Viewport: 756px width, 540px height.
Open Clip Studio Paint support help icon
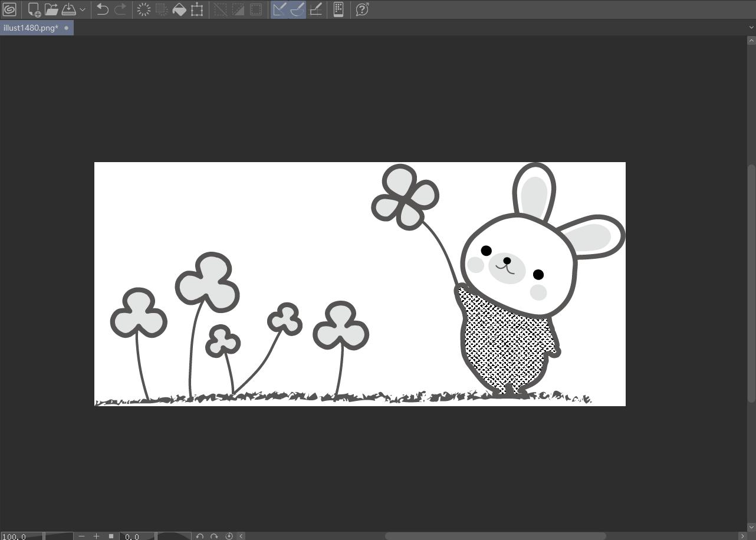362,9
